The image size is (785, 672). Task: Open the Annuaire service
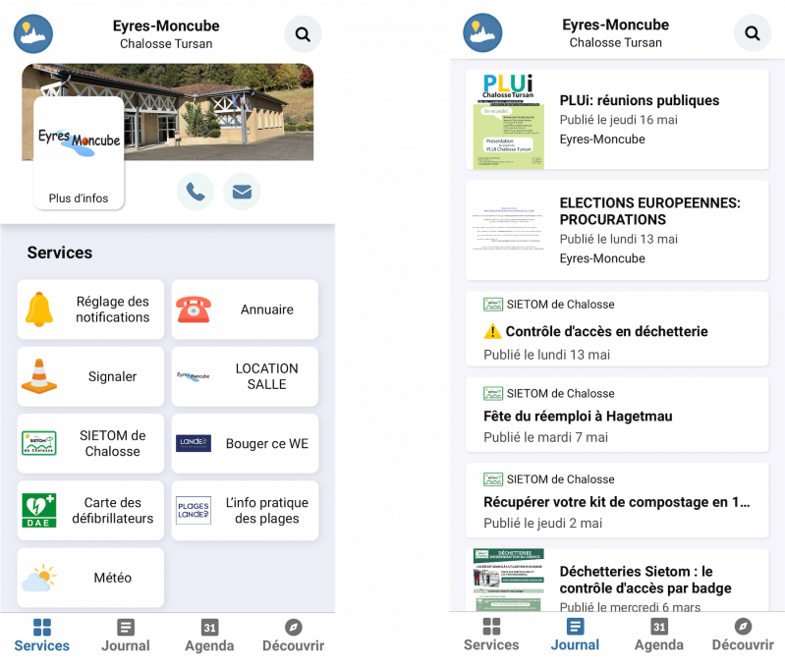[245, 309]
